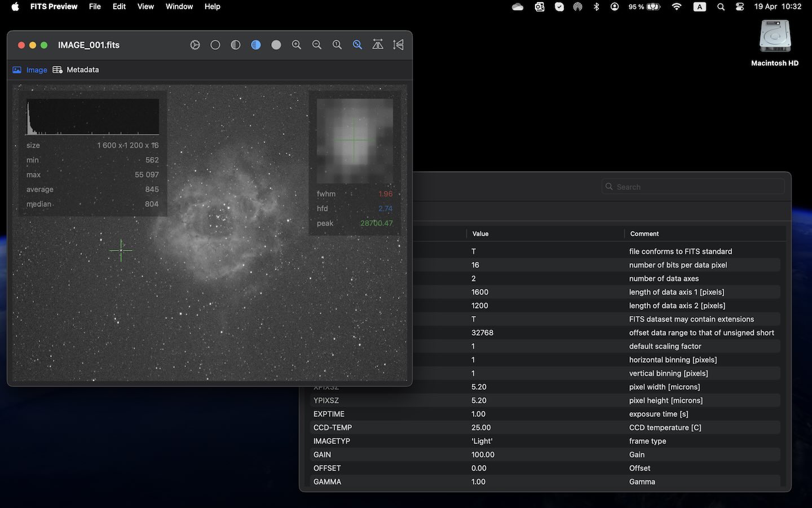Click the Search field in metadata window
The width and height of the screenshot is (812, 508).
(x=693, y=187)
